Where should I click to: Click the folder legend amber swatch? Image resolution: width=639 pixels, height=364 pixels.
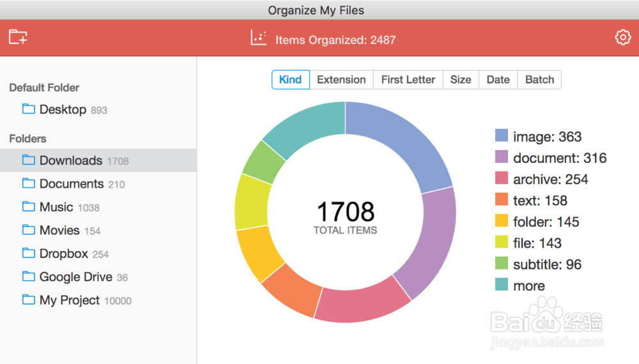(502, 220)
